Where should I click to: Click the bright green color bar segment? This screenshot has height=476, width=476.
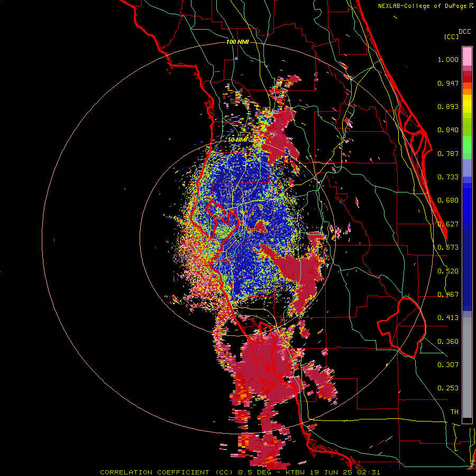pyautogui.click(x=467, y=144)
